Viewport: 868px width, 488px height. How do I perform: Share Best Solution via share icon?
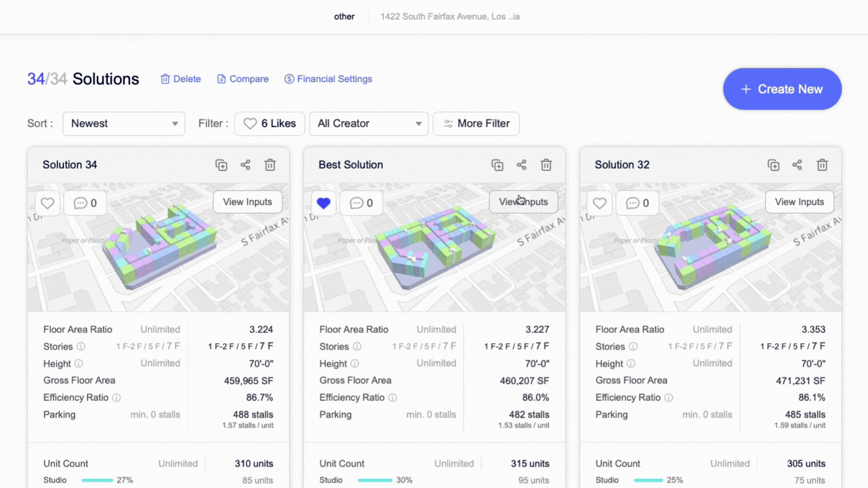click(x=521, y=165)
